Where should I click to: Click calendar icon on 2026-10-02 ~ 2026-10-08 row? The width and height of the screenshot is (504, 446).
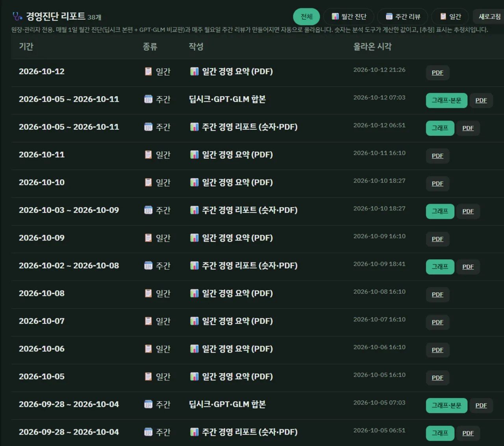coord(148,266)
